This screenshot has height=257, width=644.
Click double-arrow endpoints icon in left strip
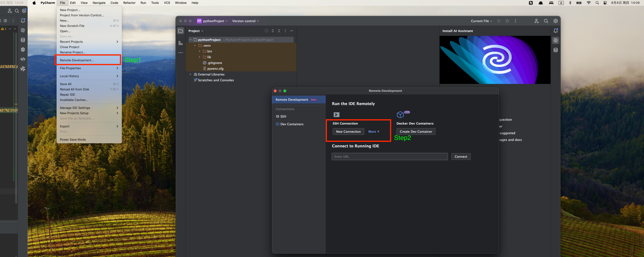[x=23, y=59]
